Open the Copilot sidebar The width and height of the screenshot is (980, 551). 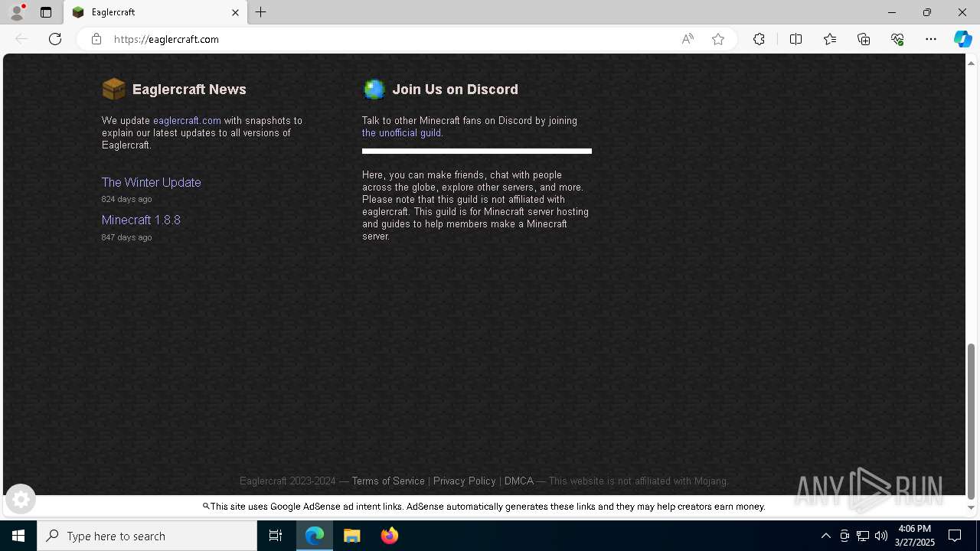[x=962, y=39]
